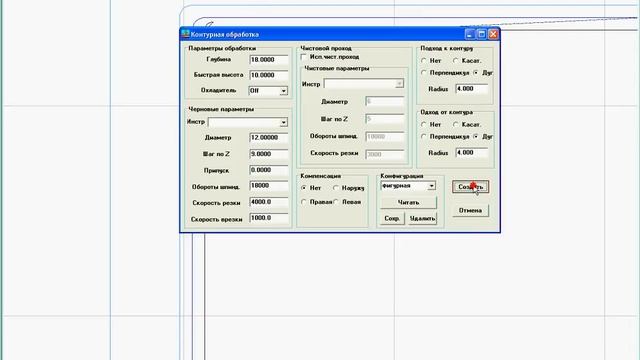Click the Скорость врезки input field
This screenshot has height=360, width=640.
tap(269, 218)
